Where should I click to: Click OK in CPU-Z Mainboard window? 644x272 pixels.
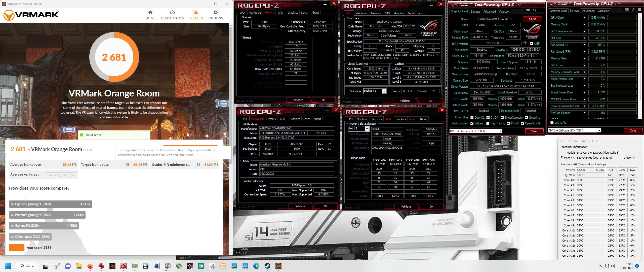326,206
